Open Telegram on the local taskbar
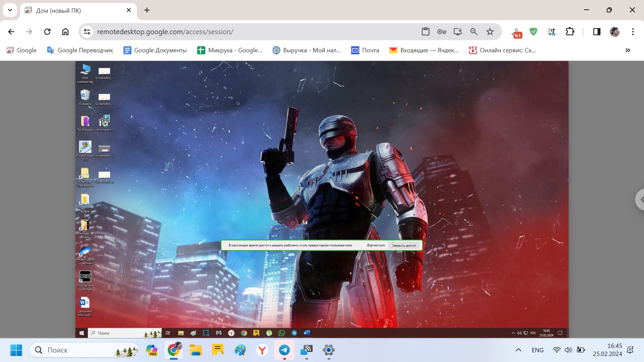644x362 pixels. [284, 350]
